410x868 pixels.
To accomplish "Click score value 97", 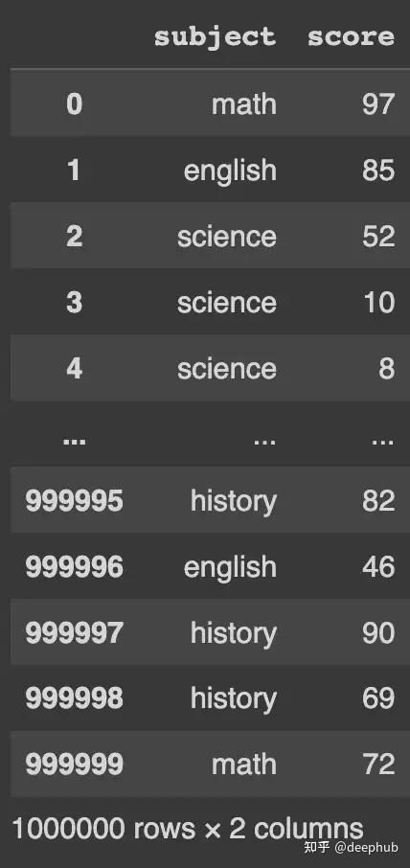I will coord(378,104).
